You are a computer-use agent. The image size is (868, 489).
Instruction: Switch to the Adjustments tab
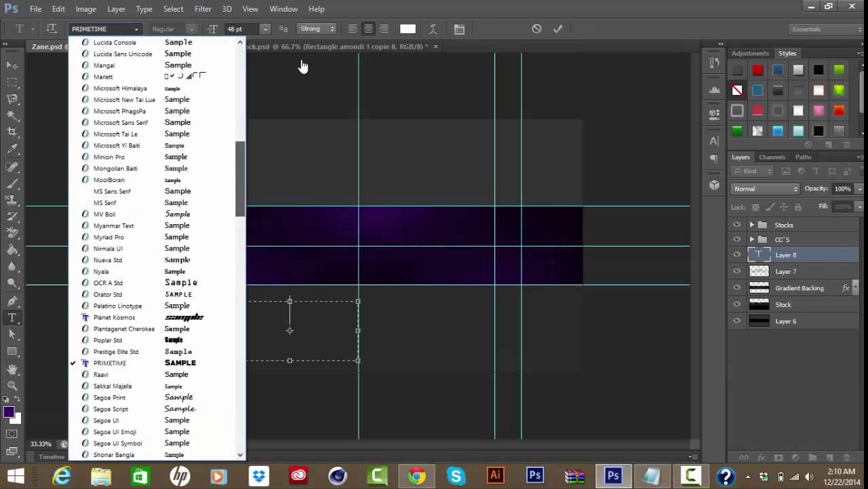coord(750,53)
